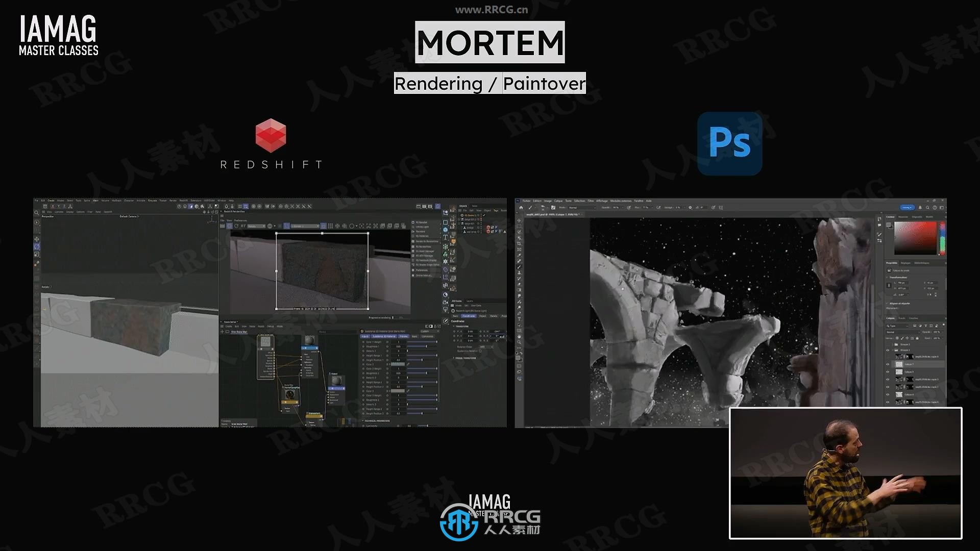Image resolution: width=980 pixels, height=551 pixels.
Task: Click the blue Share button in Photoshop
Action: pyautogui.click(x=907, y=208)
